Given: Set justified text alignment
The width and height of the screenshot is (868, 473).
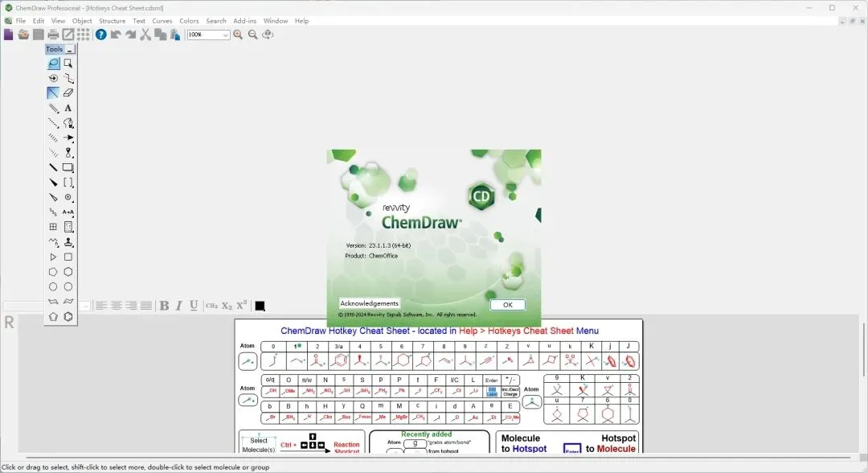Looking at the screenshot, I should (145, 306).
